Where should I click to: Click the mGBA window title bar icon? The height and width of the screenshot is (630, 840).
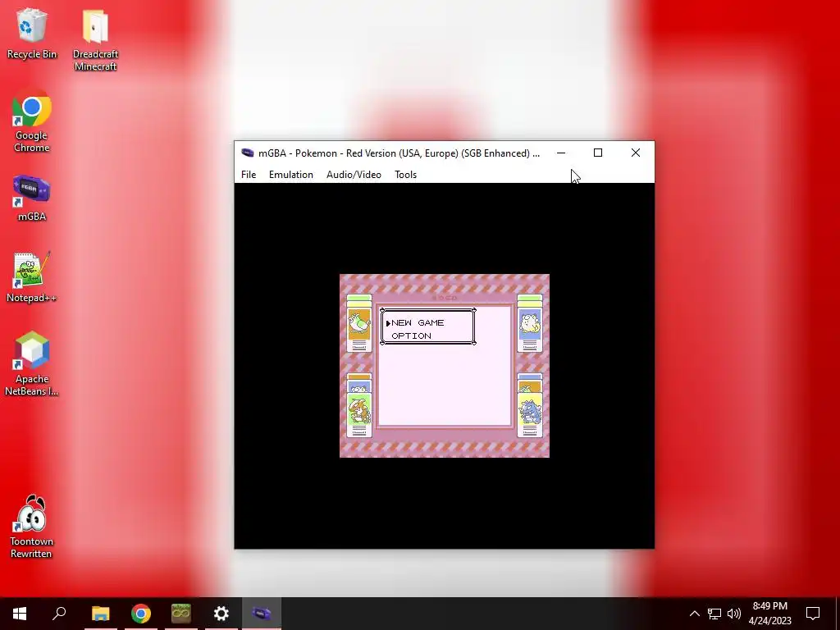pos(247,153)
